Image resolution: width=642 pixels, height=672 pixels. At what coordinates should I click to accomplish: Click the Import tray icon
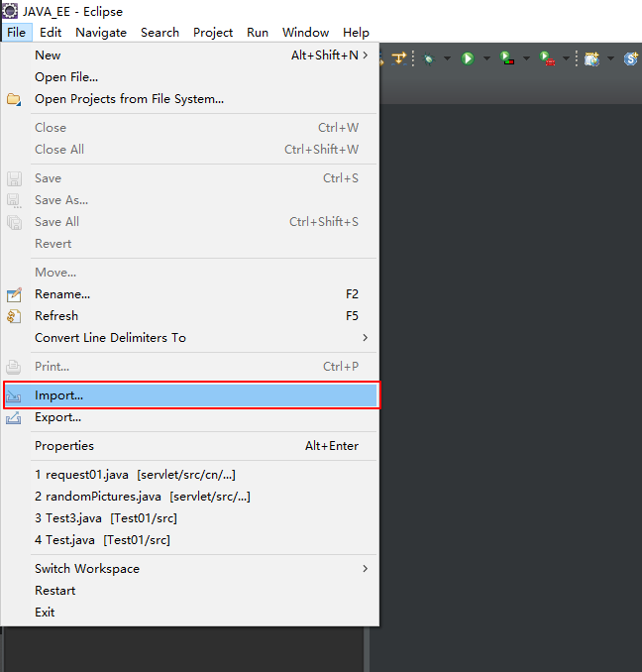tap(13, 396)
